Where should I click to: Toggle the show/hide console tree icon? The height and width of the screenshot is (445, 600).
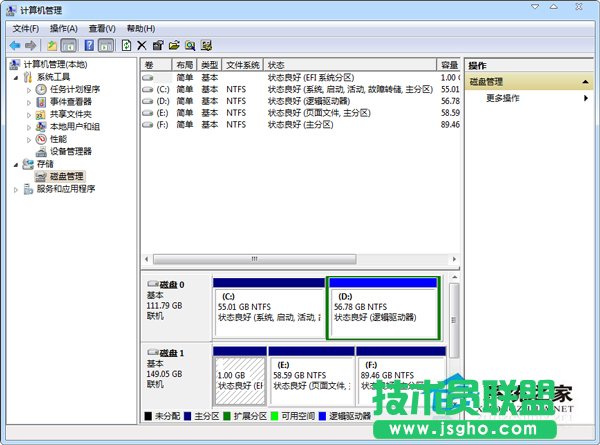click(x=69, y=46)
